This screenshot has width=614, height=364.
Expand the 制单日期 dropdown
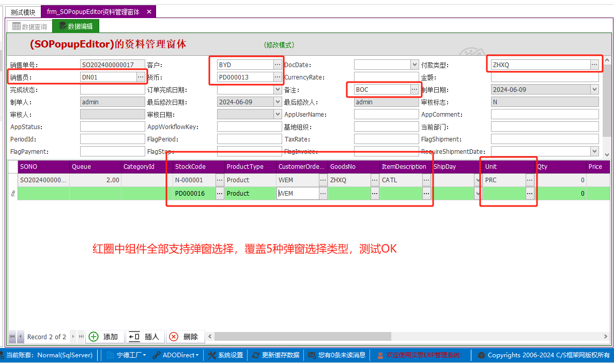tap(594, 89)
